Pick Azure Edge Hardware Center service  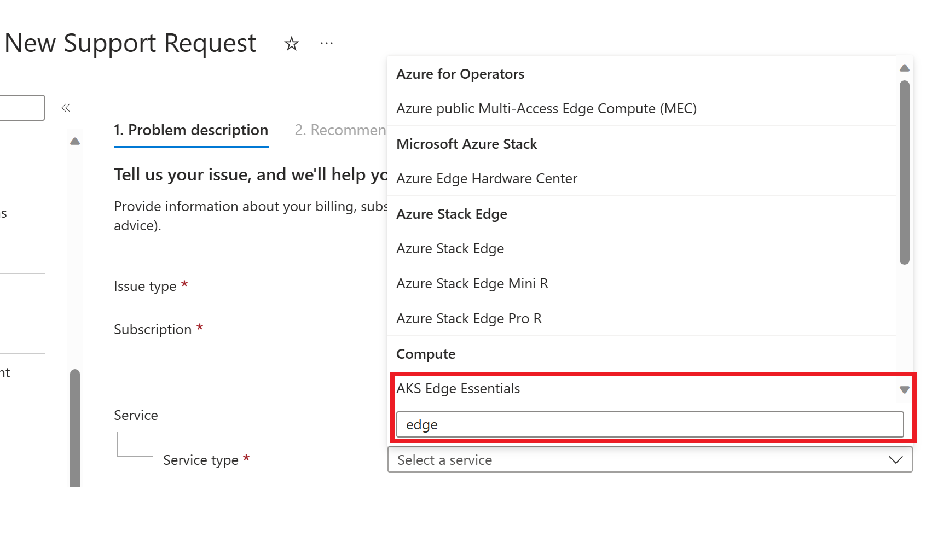487,179
